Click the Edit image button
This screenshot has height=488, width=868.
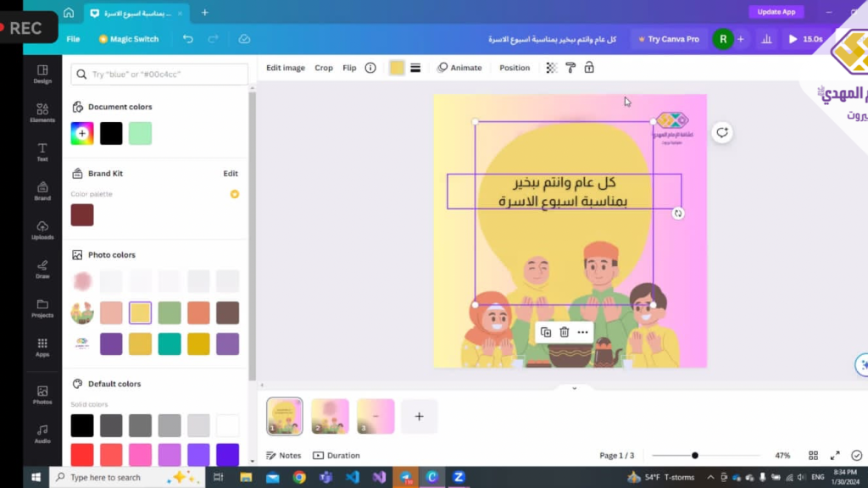286,68
